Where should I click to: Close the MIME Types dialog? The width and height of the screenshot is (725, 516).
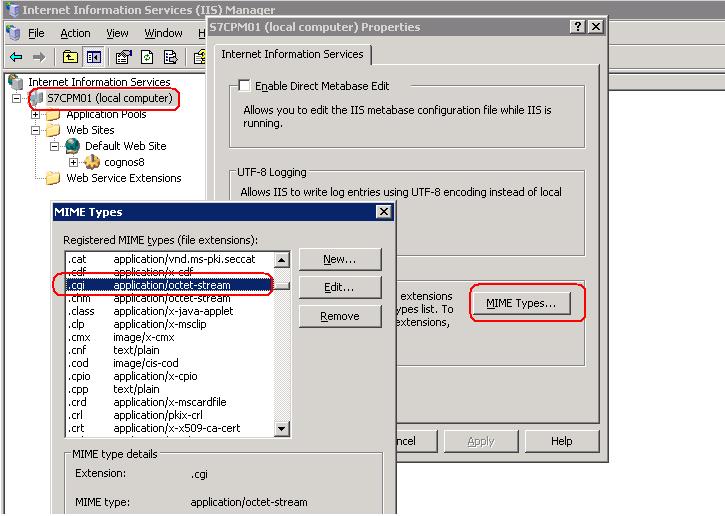click(384, 212)
